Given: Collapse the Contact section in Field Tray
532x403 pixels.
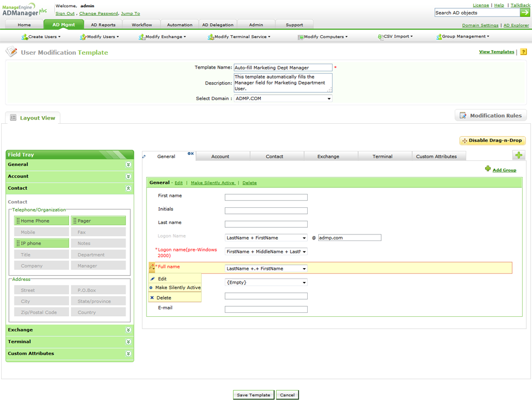Looking at the screenshot, I should [x=128, y=189].
